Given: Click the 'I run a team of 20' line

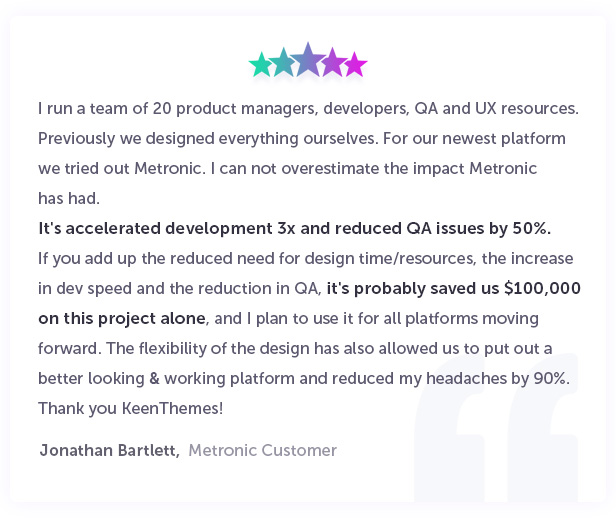Looking at the screenshot, I should pos(308,108).
